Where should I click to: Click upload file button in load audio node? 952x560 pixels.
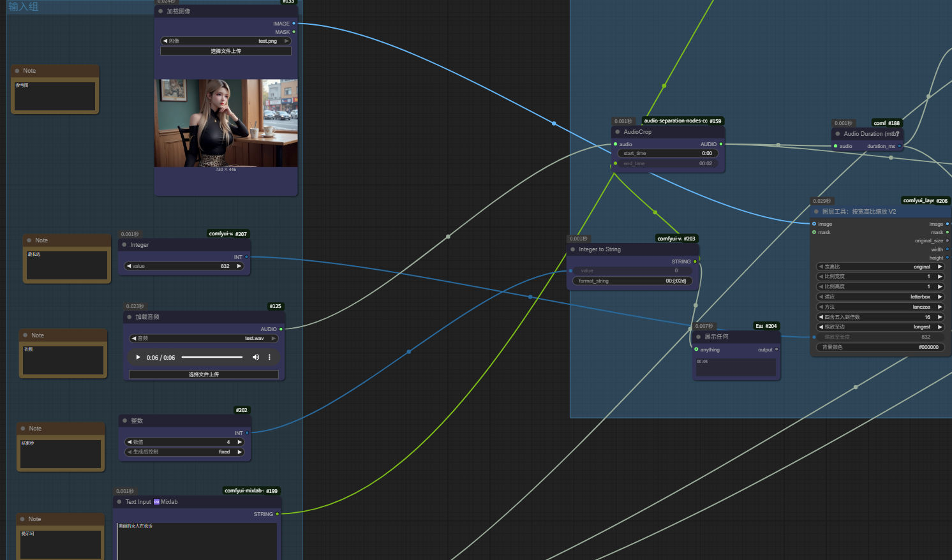(204, 374)
